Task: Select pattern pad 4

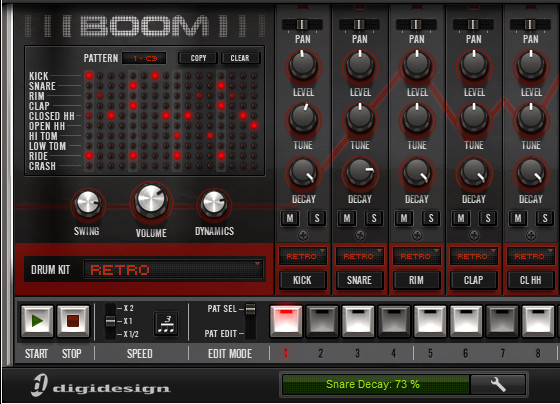Action: pos(394,321)
